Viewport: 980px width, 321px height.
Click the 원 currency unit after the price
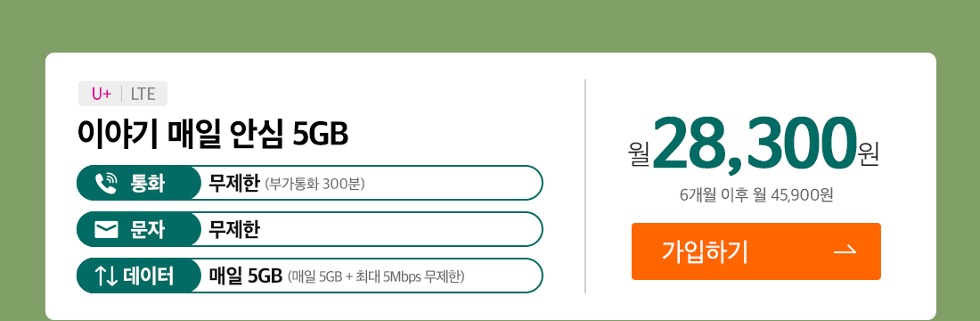click(x=869, y=154)
